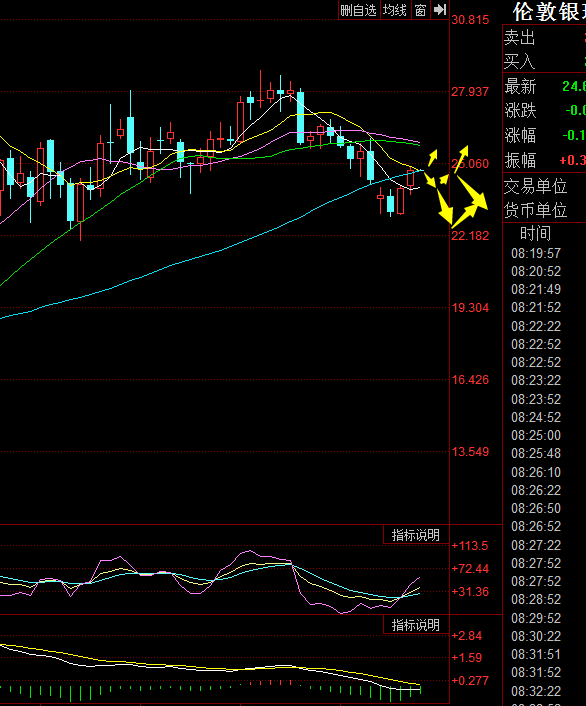Click the +113.5 indicator axis label

(x=470, y=546)
